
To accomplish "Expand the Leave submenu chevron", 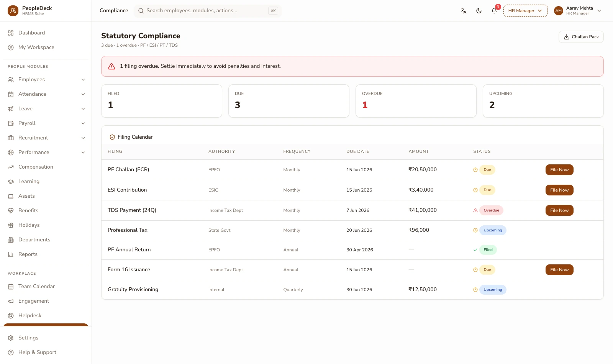I will 83,109.
